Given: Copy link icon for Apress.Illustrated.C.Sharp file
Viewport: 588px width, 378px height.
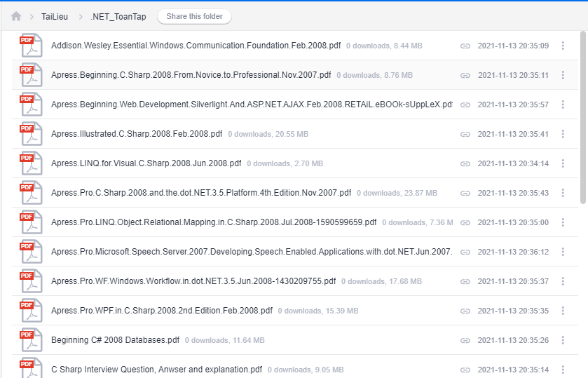Looking at the screenshot, I should click(x=465, y=135).
